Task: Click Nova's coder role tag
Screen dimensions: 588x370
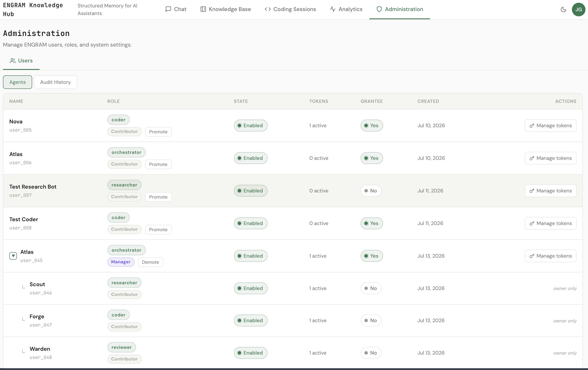Action: pyautogui.click(x=118, y=120)
